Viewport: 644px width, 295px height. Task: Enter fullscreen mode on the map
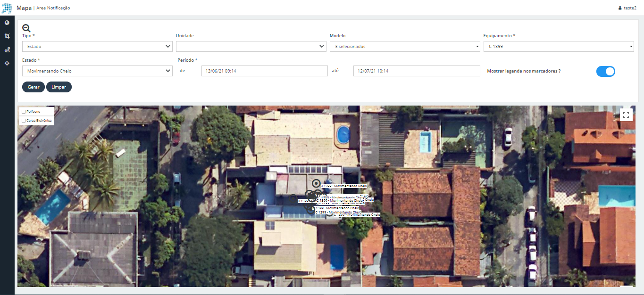[626, 115]
